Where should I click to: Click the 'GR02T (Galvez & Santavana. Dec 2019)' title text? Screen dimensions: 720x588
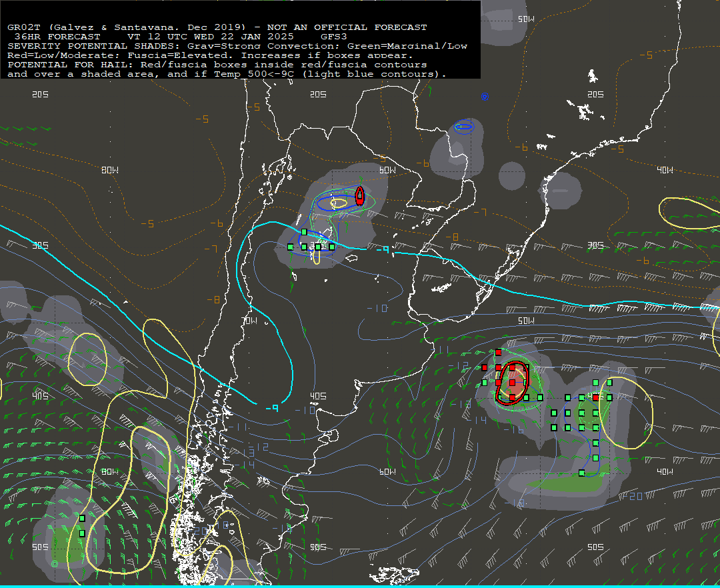pyautogui.click(x=127, y=27)
